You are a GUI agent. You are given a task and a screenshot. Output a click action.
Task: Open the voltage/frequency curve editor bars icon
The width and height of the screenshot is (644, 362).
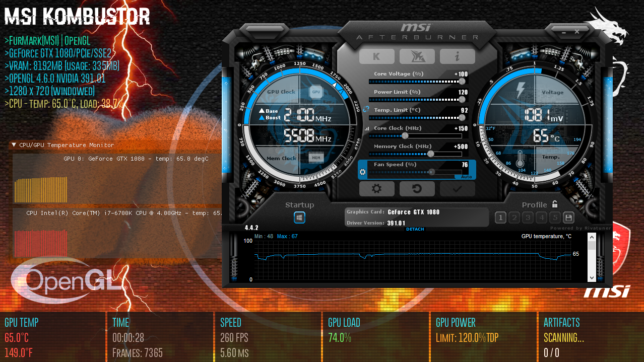(x=366, y=129)
